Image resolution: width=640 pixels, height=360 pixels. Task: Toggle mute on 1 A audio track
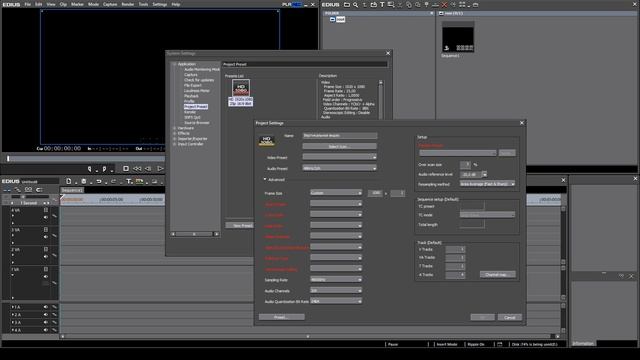[46, 307]
